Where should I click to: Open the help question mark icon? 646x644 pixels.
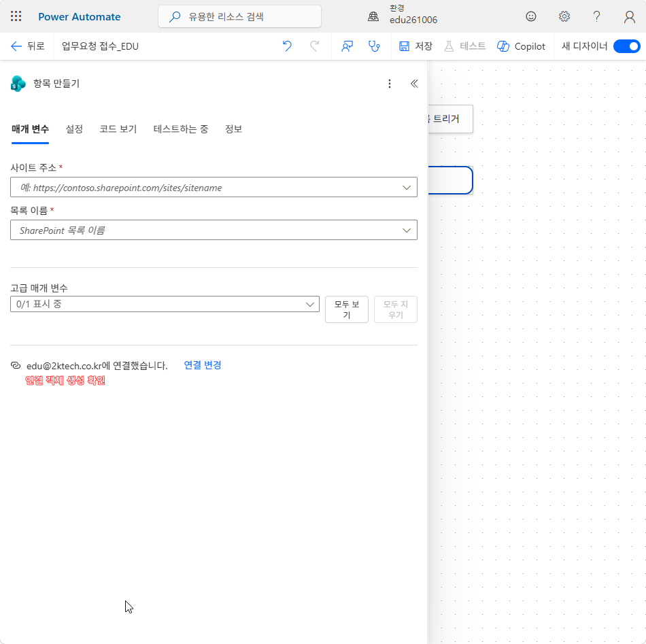click(596, 16)
